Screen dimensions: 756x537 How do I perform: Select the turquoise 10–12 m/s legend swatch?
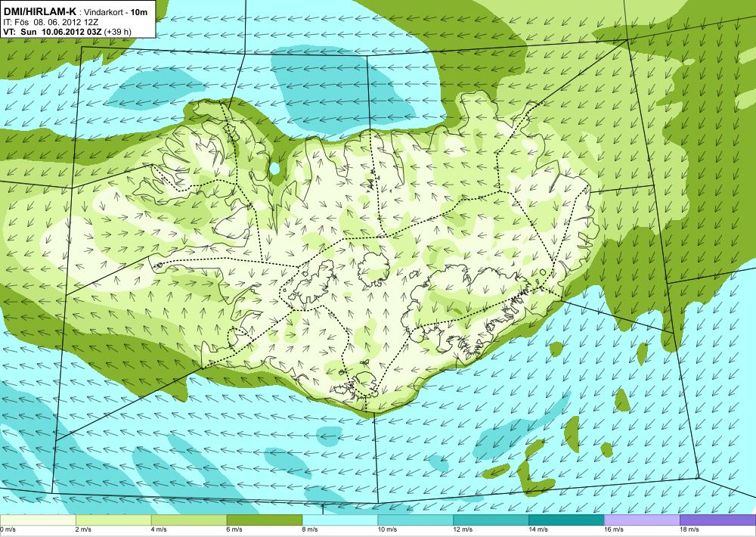coord(416,520)
